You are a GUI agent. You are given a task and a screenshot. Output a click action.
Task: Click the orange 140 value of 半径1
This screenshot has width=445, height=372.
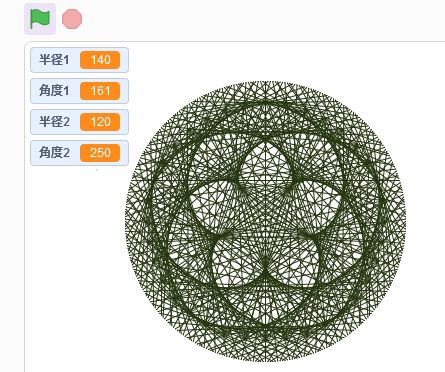pyautogui.click(x=100, y=60)
